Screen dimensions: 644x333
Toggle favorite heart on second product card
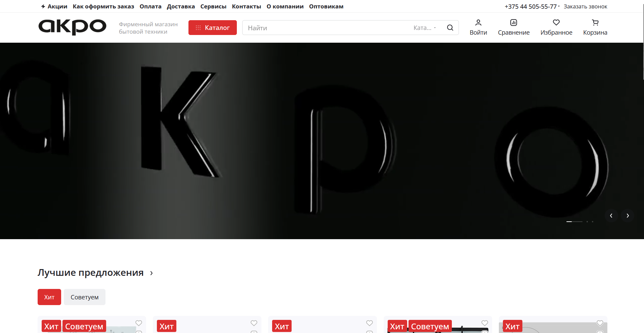254,323
